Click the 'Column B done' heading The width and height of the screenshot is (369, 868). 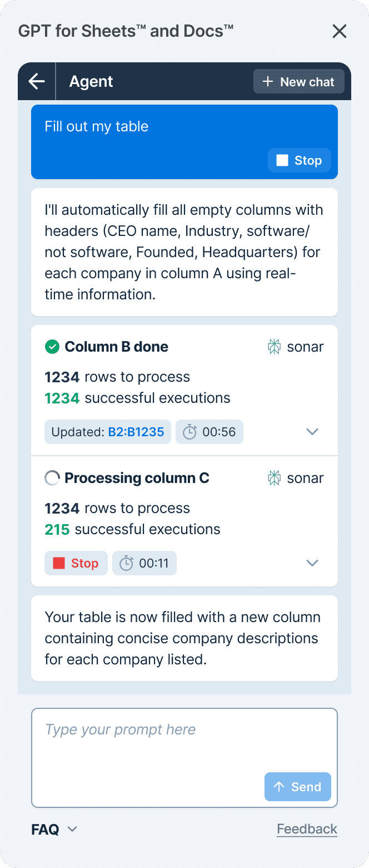click(x=116, y=347)
